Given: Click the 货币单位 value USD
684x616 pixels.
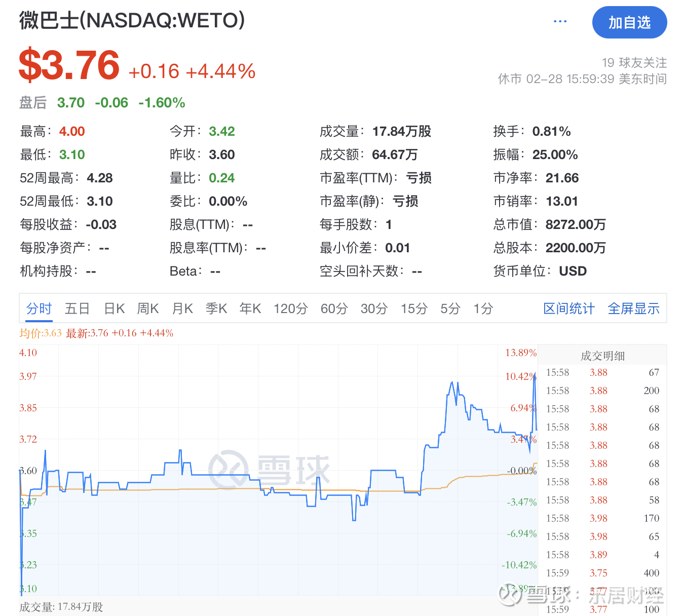Looking at the screenshot, I should click(x=573, y=272).
